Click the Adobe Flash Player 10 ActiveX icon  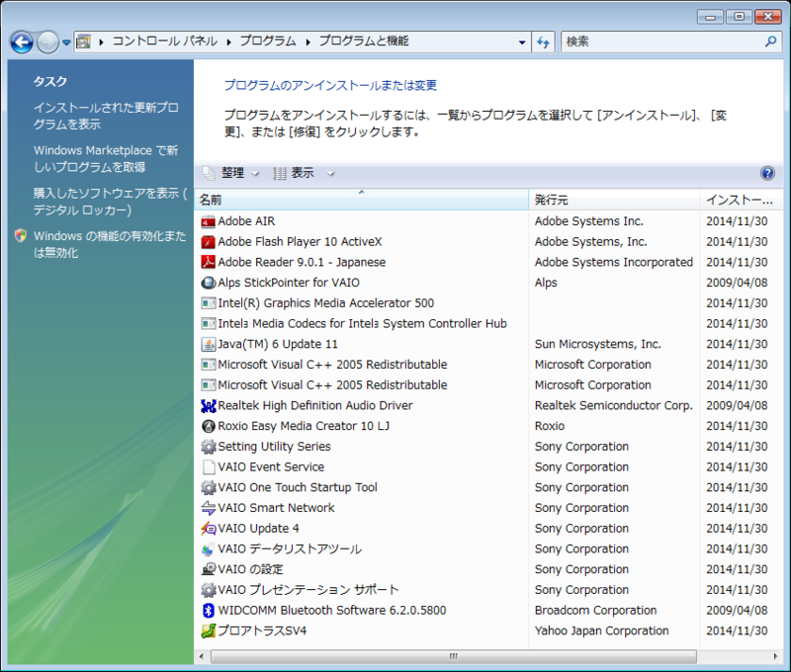pyautogui.click(x=208, y=242)
